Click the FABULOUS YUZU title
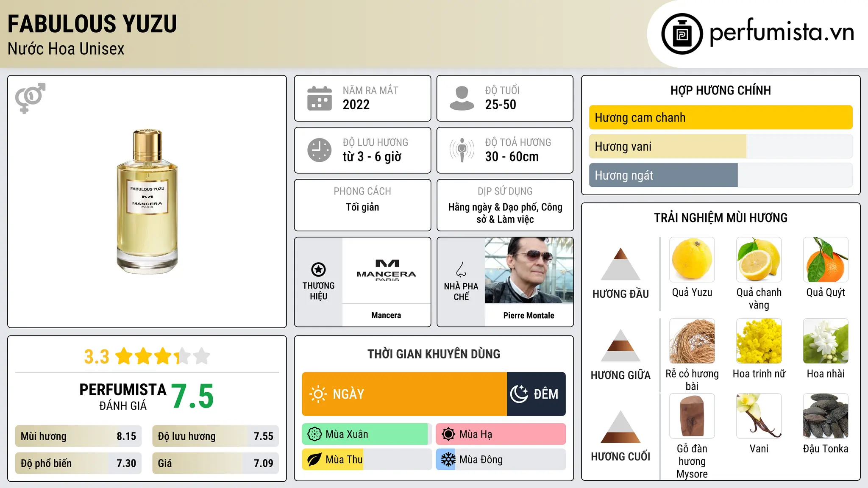Image resolution: width=868 pixels, height=488 pixels. (x=92, y=24)
